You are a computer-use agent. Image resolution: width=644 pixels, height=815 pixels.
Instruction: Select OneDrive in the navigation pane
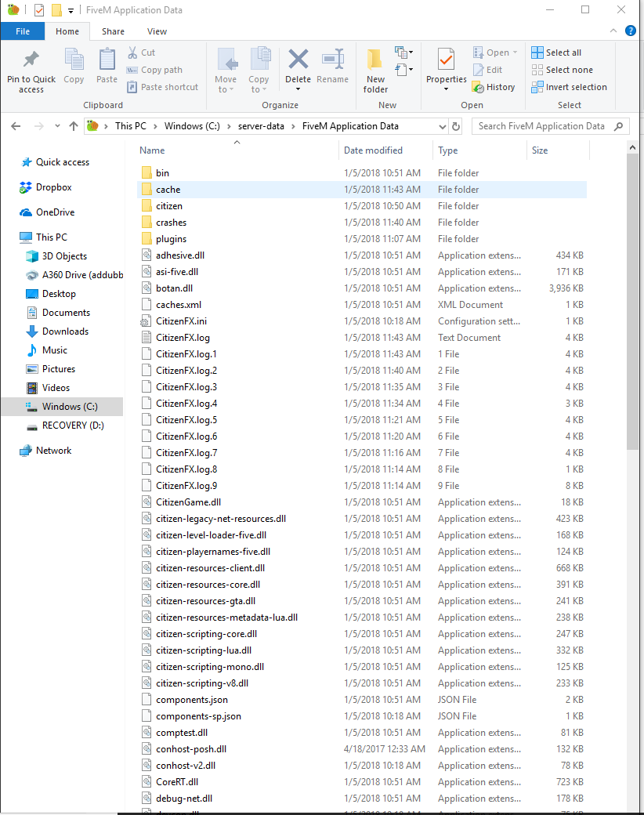click(x=55, y=212)
